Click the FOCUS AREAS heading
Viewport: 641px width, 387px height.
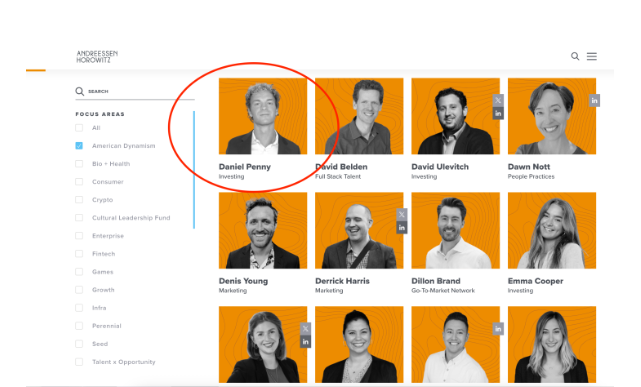[x=100, y=114]
